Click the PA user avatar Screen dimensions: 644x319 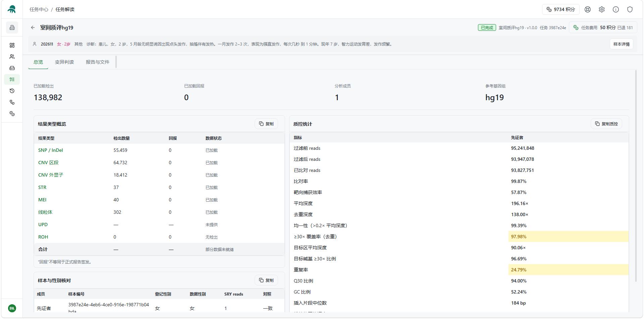(12, 308)
